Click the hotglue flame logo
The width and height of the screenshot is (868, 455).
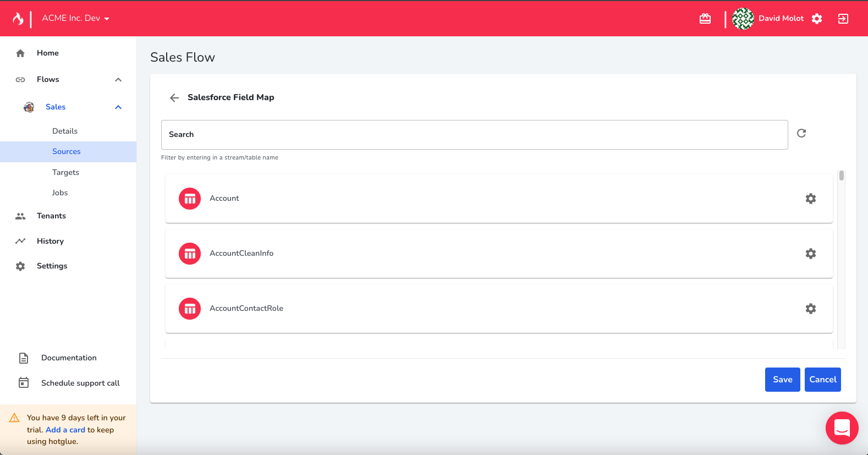point(18,19)
